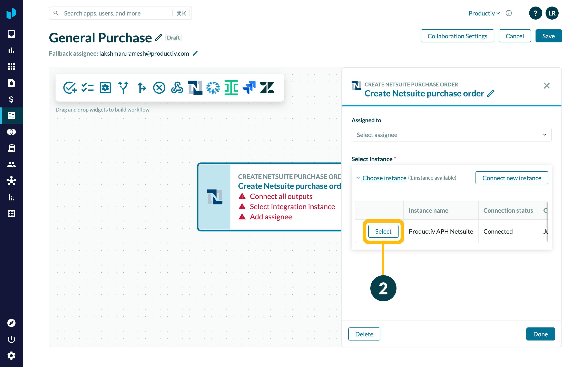The width and height of the screenshot is (588, 367).
Task: Edit the General Purchase title pencil
Action: click(x=158, y=38)
